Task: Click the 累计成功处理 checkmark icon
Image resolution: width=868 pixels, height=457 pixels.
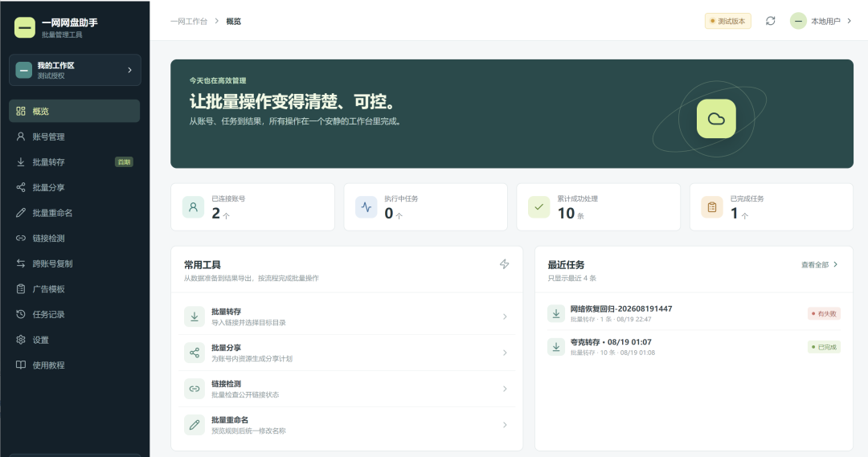Action: (538, 207)
